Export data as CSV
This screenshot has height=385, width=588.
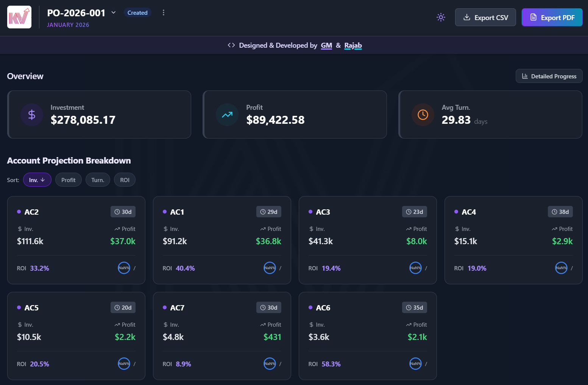coord(485,17)
